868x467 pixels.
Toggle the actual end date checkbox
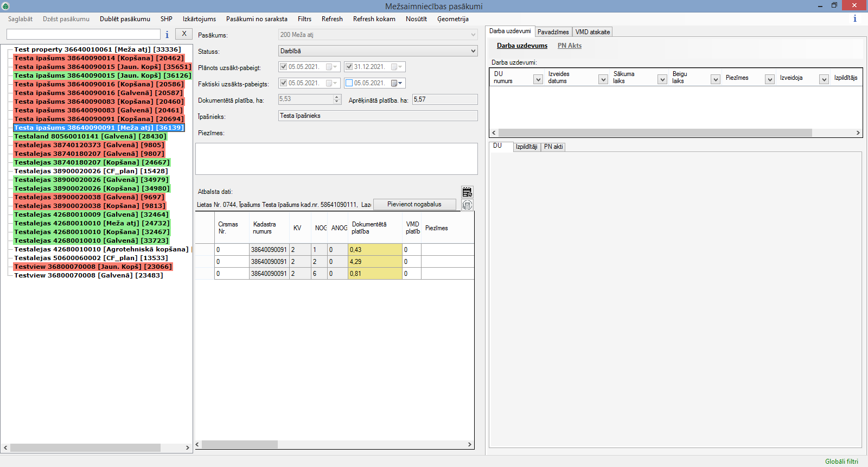(x=349, y=83)
